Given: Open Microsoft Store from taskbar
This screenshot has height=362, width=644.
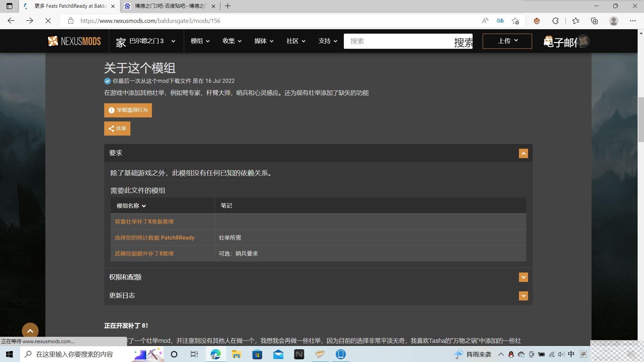Looking at the screenshot, I should point(257,354).
